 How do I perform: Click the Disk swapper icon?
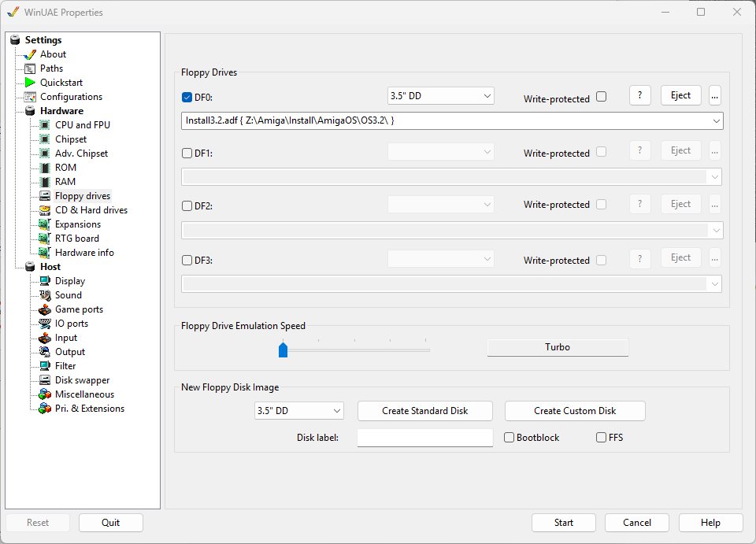[x=45, y=380]
